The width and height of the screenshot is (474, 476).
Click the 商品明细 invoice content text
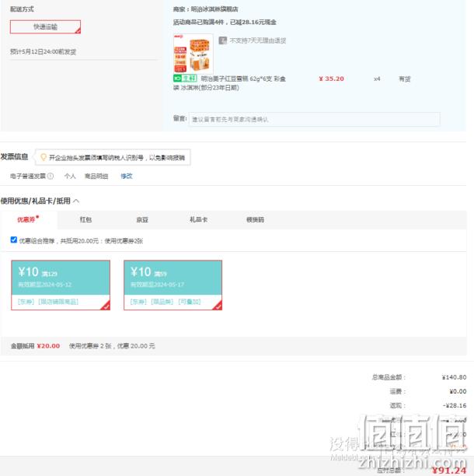[x=96, y=176]
